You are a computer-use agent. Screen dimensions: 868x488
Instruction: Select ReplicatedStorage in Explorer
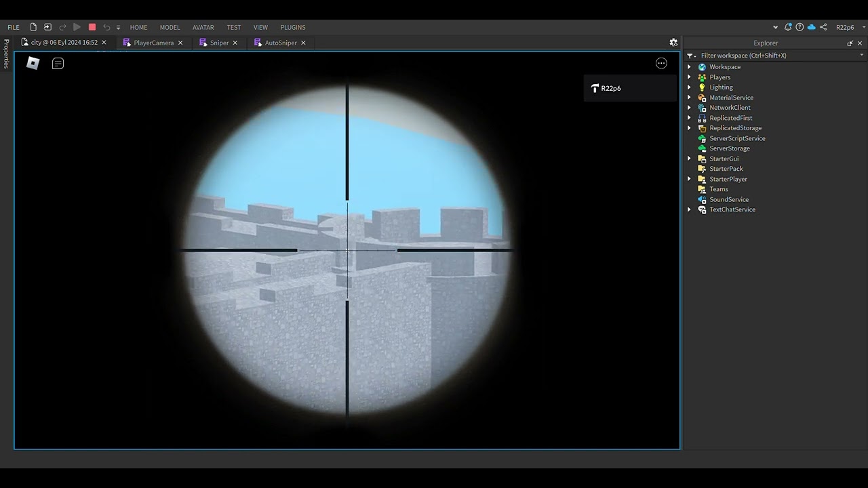pos(735,128)
